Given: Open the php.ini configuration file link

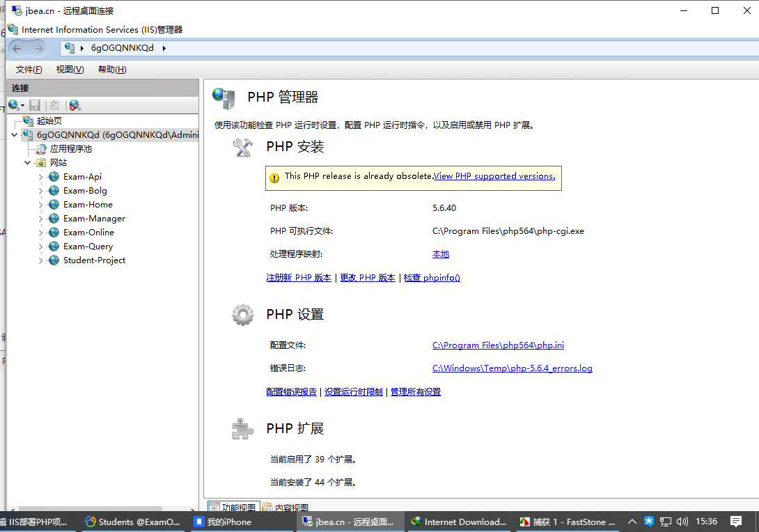Looking at the screenshot, I should (498, 345).
